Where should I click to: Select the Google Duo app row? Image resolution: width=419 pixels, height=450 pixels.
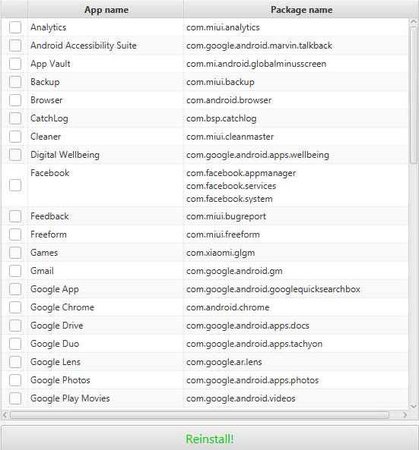point(204,344)
